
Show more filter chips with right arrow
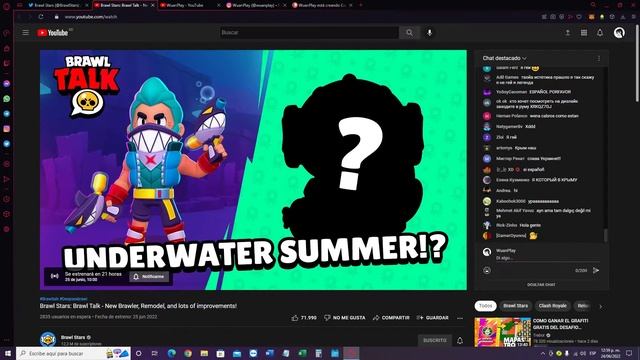pos(600,306)
